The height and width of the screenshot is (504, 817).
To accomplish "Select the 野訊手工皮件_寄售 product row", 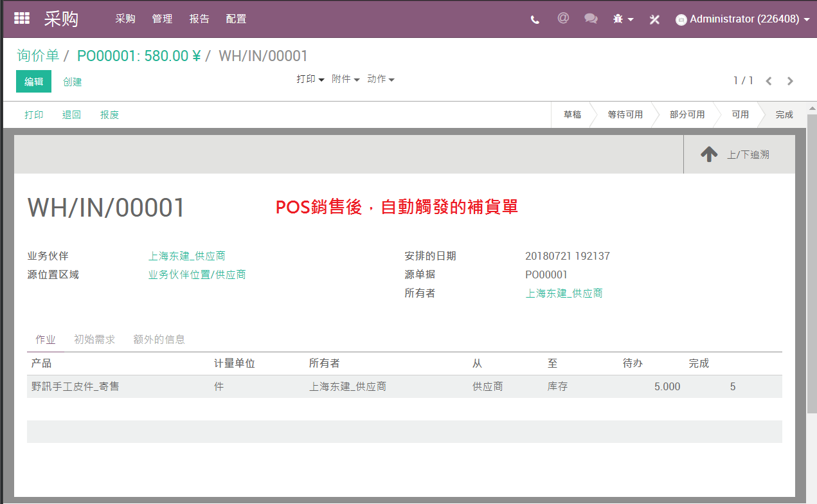I will [404, 386].
